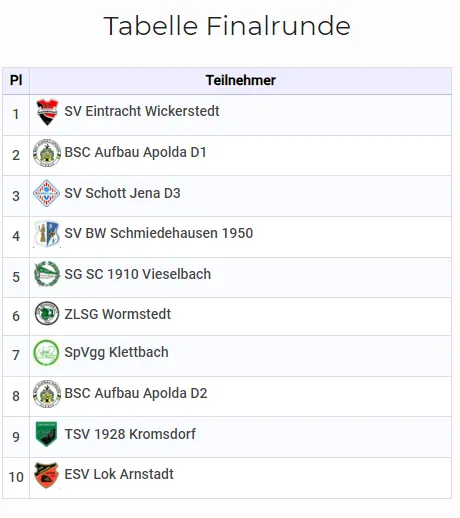Click the ESV Lok Arnstadt crest
Image resolution: width=460 pixels, height=518 pixels.
pyautogui.click(x=47, y=475)
